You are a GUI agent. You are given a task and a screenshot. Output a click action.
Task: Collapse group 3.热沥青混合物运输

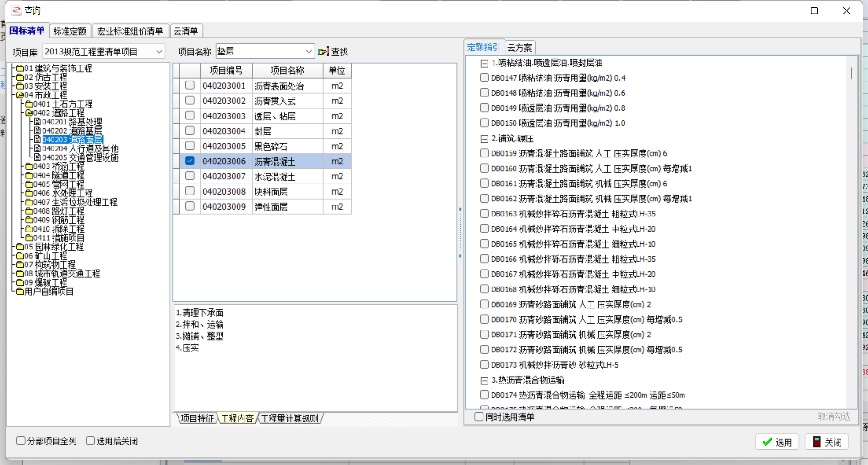tap(484, 380)
